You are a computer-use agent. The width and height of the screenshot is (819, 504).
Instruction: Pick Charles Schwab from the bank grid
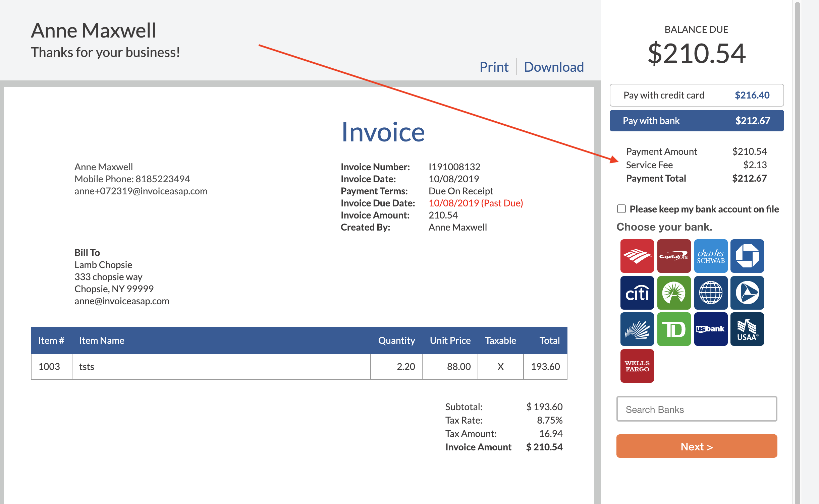(x=711, y=256)
